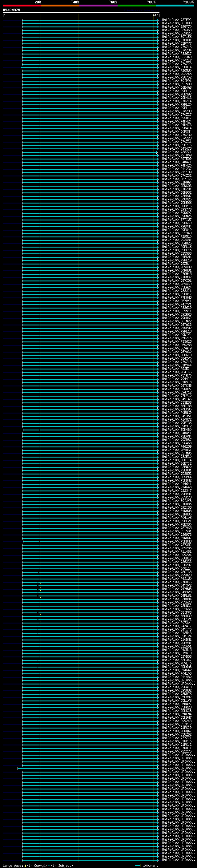Open hit UniRef100_Q2TFP2
The image size is (197, 868).
177,20
